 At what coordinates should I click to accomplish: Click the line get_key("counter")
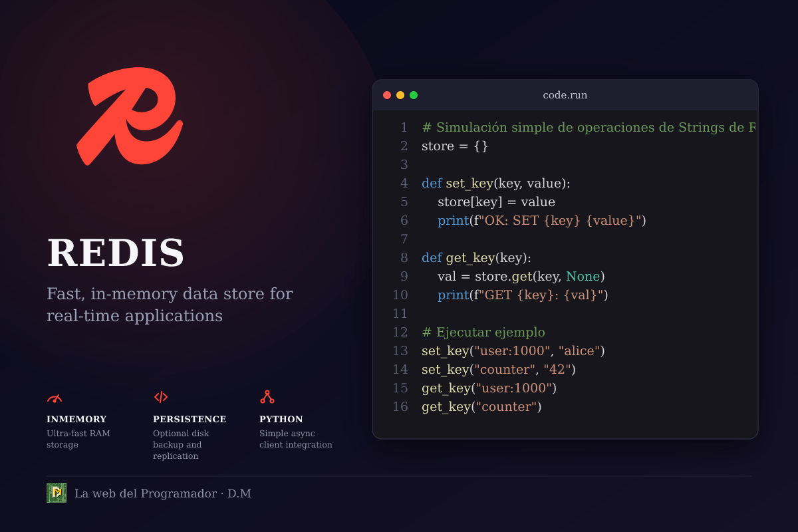point(481,406)
